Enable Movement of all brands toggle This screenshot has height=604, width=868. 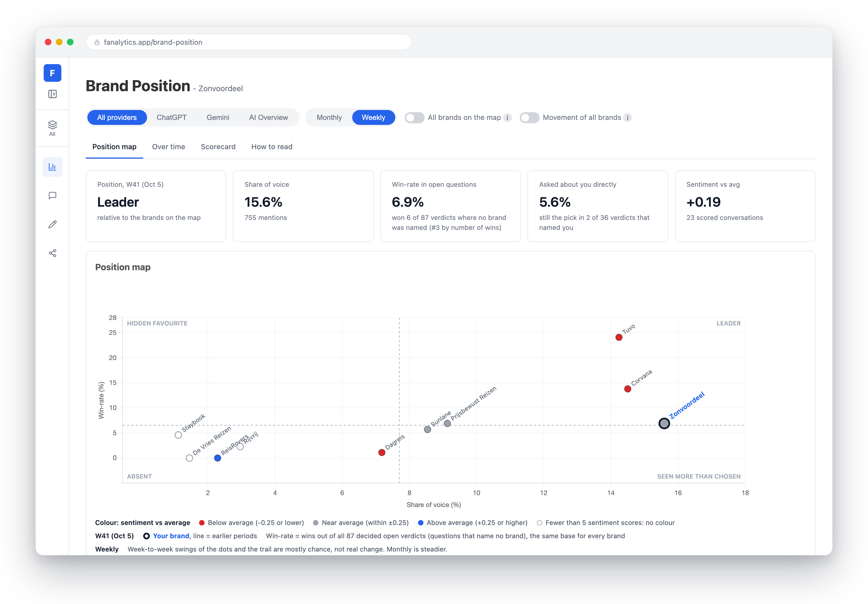click(529, 117)
